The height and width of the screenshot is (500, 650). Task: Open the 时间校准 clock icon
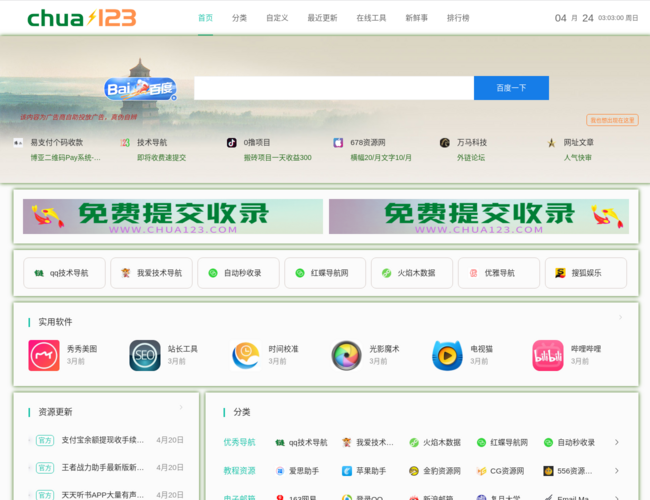(x=245, y=355)
